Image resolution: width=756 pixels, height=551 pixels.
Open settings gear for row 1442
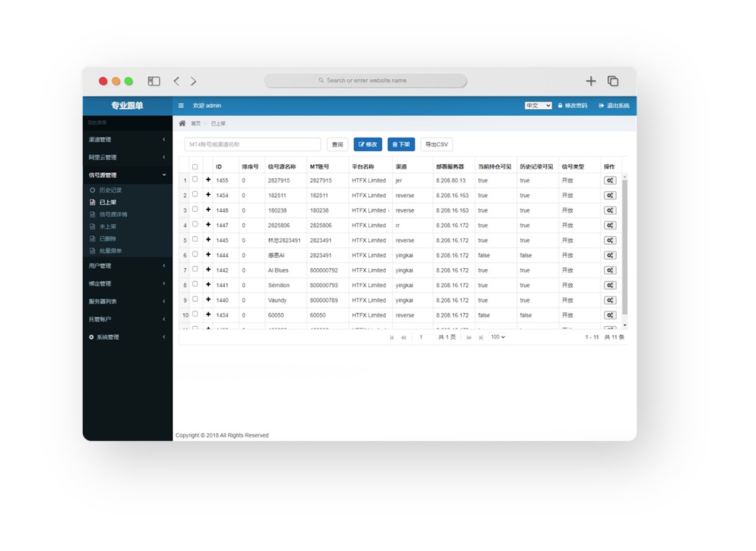(x=610, y=270)
